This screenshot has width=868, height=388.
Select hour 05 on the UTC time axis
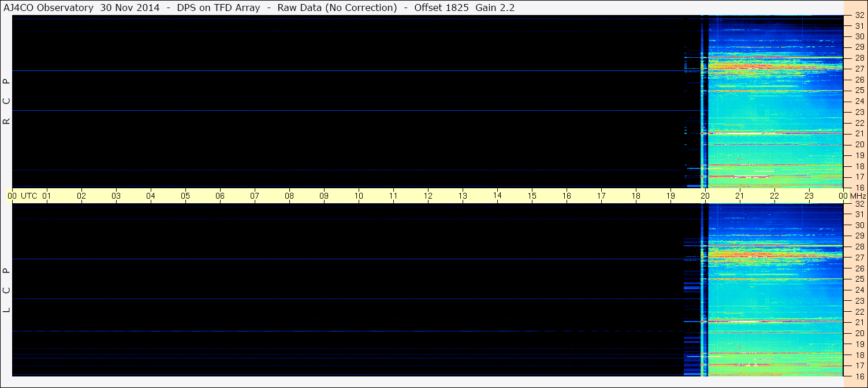185,196
